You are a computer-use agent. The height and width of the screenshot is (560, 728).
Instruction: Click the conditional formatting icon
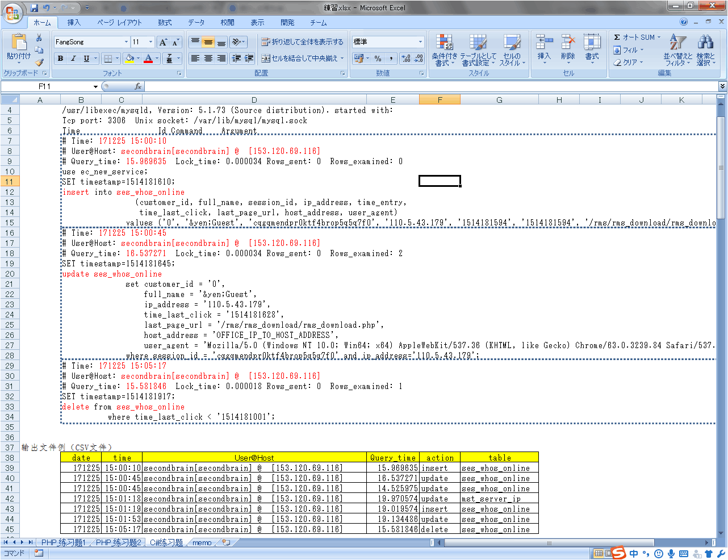coord(444,43)
